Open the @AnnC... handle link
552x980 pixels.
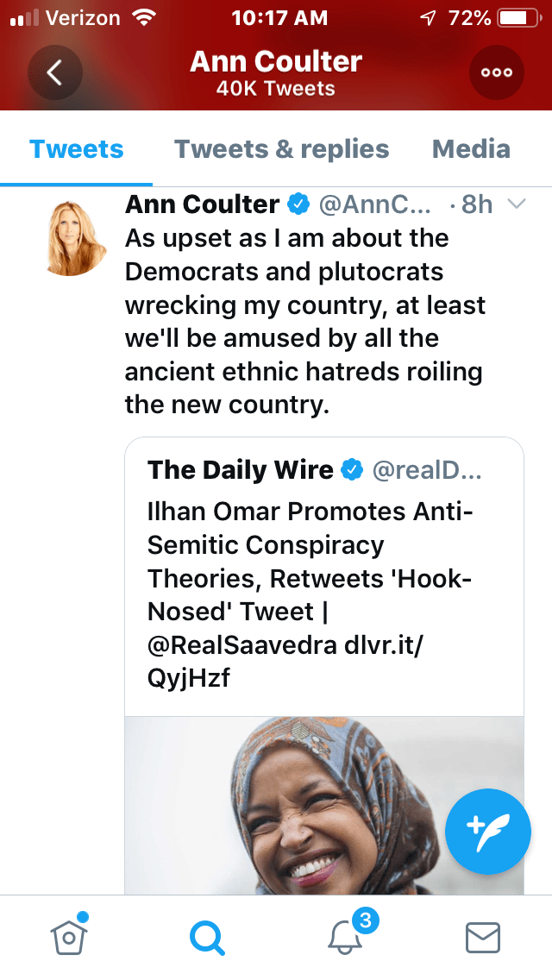[374, 204]
